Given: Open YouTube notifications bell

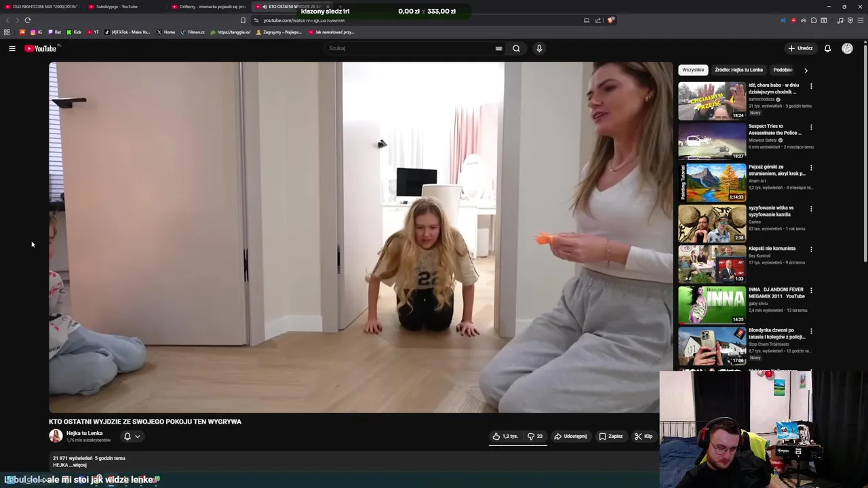Looking at the screenshot, I should coord(827,48).
